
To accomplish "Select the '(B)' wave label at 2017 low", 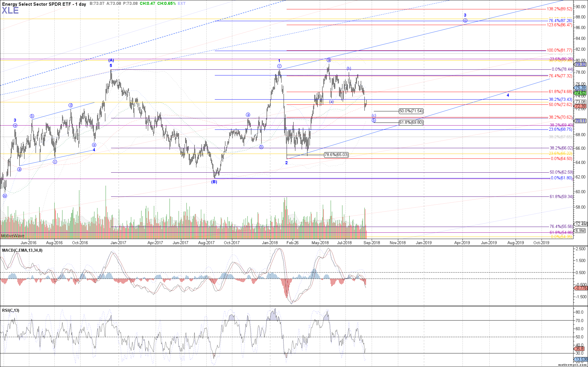I will (x=214, y=182).
